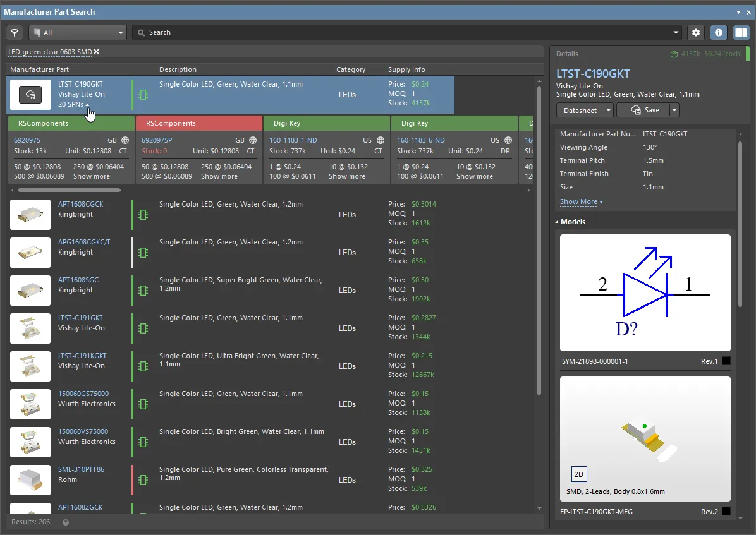The width and height of the screenshot is (756, 535).
Task: Open supplier part link 160-1183-1-ND
Action: (293, 140)
